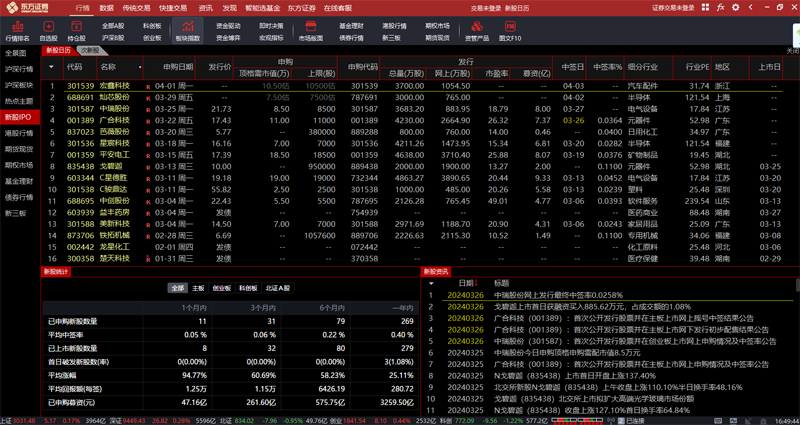
Task: Open the 数据 menu
Action: (x=107, y=8)
